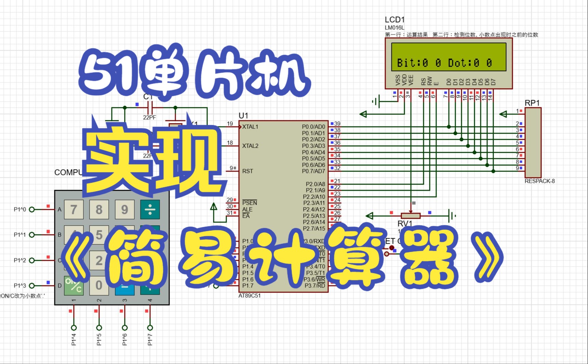Click the LCD screen showing Bit:0 0 Dot:0 0
The height and width of the screenshot is (364, 588).
pos(449,57)
